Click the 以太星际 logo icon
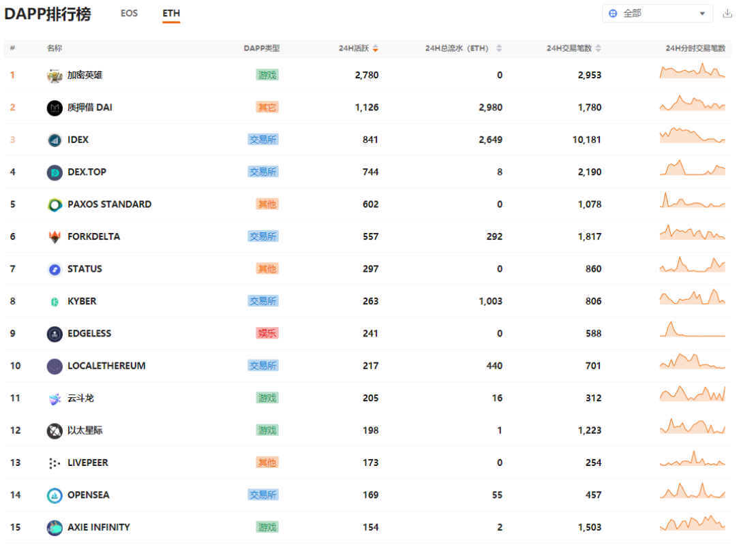This screenshot has height=547, width=756. 55,431
